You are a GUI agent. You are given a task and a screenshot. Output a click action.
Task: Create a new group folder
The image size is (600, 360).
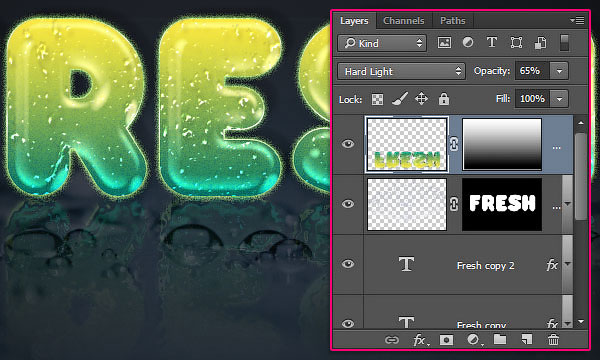[x=500, y=339]
